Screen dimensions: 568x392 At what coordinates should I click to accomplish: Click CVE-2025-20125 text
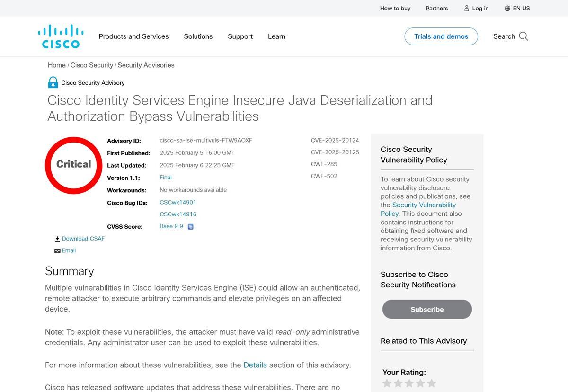click(335, 152)
